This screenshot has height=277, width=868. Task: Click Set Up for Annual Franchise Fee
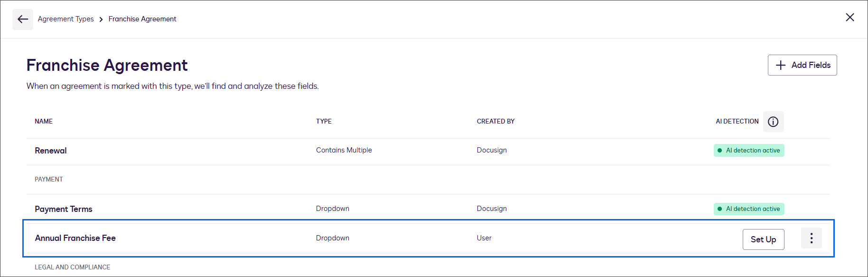[763, 239]
